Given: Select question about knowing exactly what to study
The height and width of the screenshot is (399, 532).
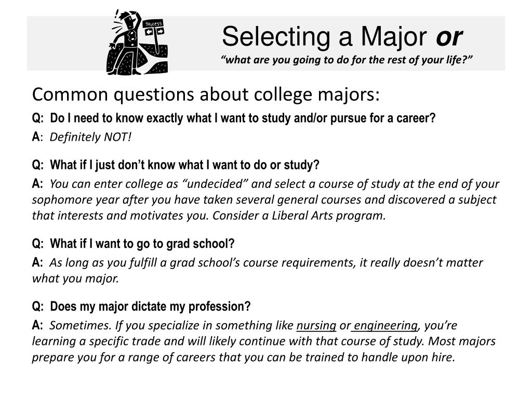Looking at the screenshot, I should click(x=233, y=118).
